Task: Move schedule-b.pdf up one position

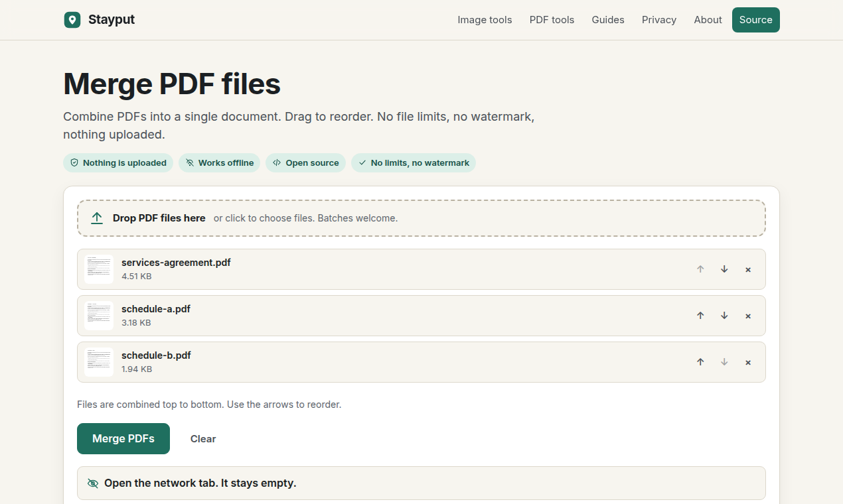Action: coord(700,362)
